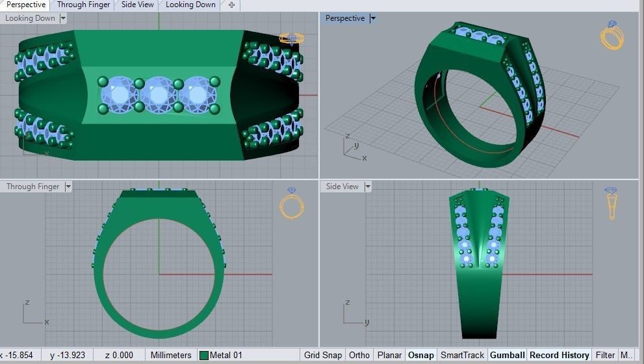This screenshot has height=364, width=644.
Task: Open the Filter selection pane
Action: pyautogui.click(x=605, y=355)
